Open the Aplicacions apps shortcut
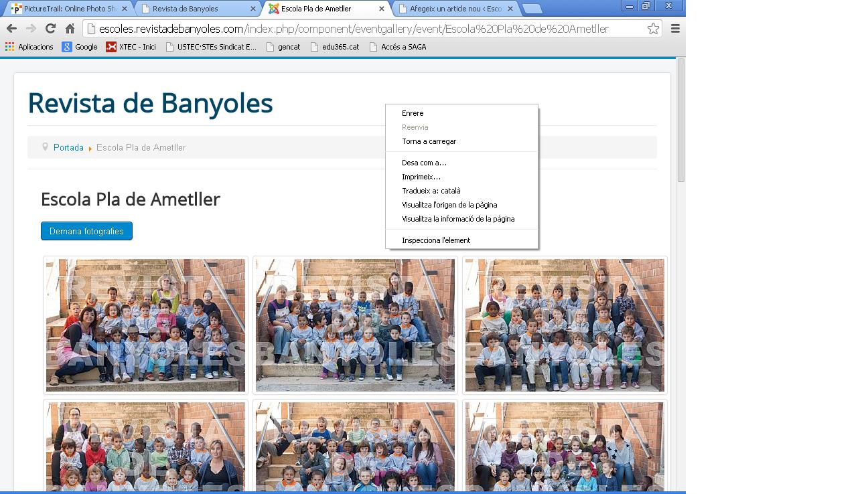 pyautogui.click(x=29, y=47)
